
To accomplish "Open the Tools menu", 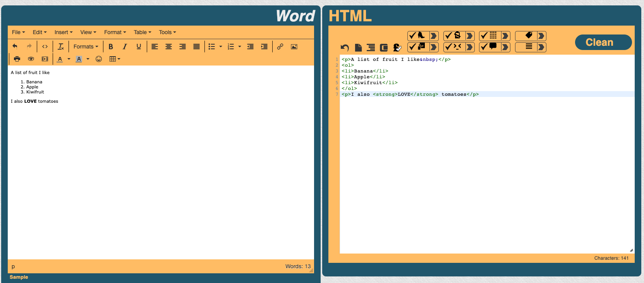I will (167, 32).
